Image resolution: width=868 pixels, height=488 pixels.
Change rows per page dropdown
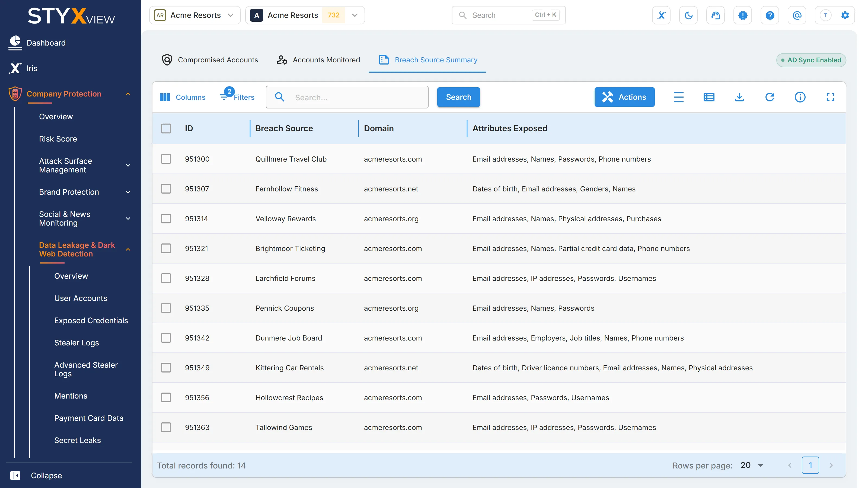[752, 465]
